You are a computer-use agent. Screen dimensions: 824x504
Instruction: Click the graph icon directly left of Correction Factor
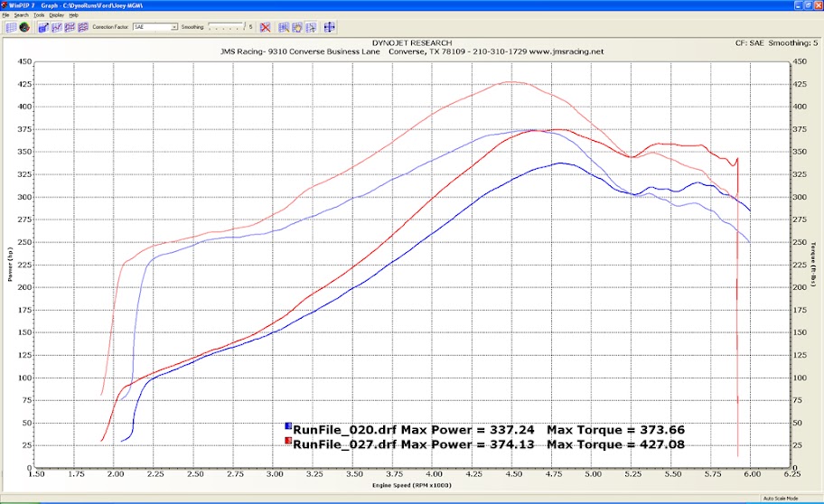pyautogui.click(x=83, y=27)
